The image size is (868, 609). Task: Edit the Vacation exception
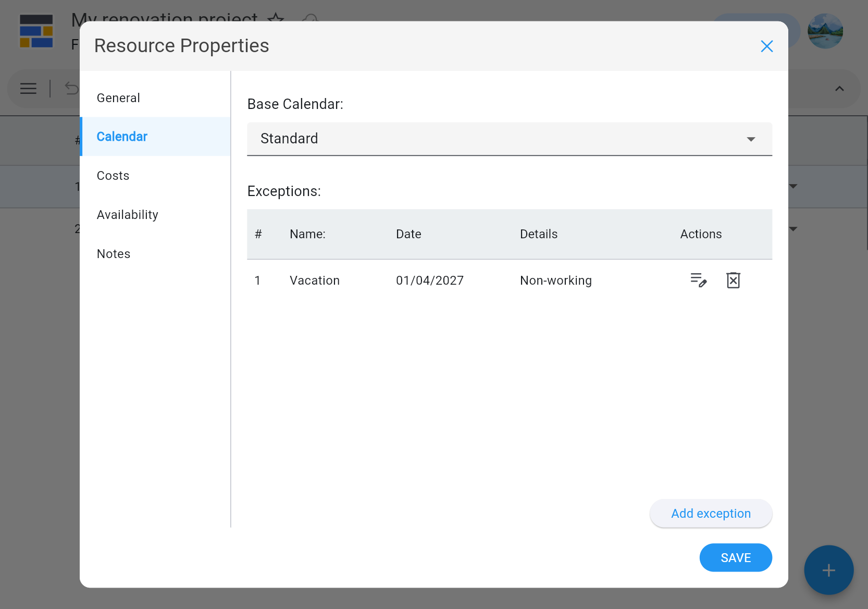(698, 281)
